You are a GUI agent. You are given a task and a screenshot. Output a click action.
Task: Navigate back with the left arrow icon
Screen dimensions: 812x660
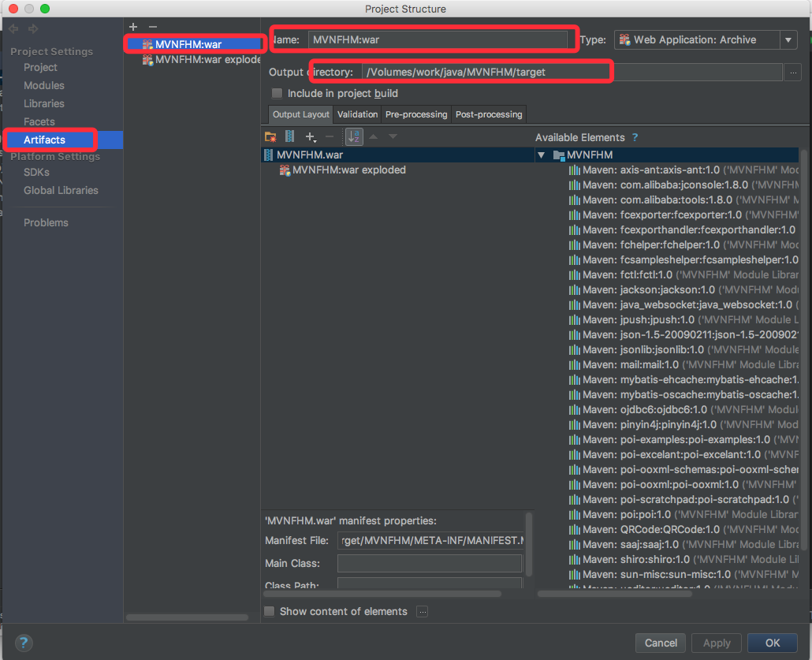(x=13, y=29)
